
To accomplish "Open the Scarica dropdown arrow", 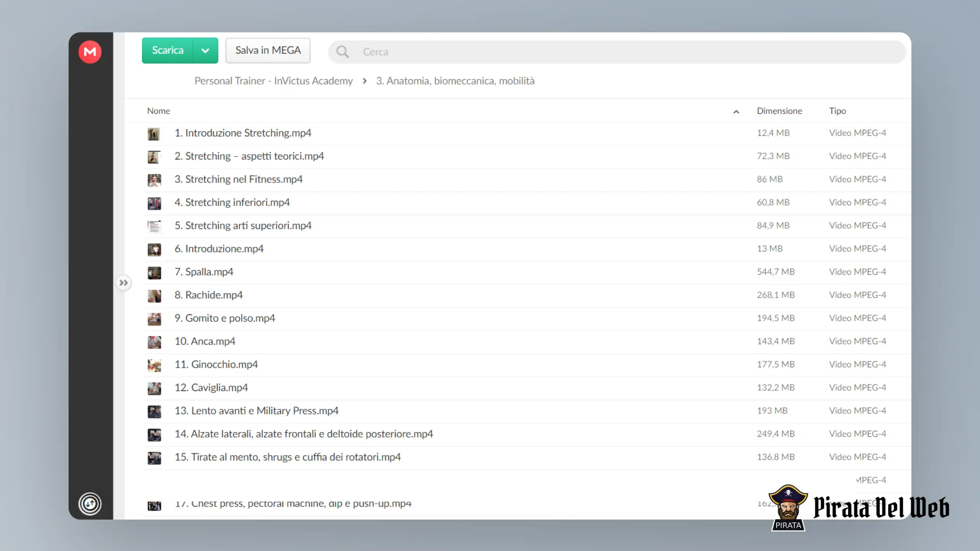I will pyautogui.click(x=205, y=50).
